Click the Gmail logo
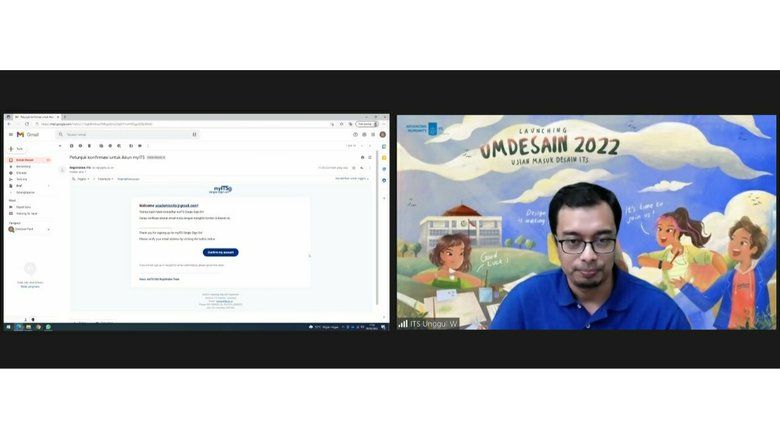 (x=28, y=135)
